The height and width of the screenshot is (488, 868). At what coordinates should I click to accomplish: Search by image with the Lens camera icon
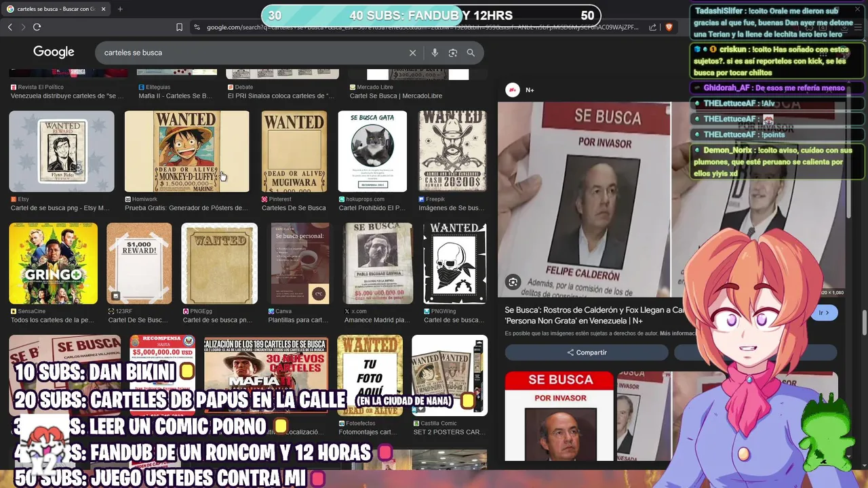coord(452,52)
